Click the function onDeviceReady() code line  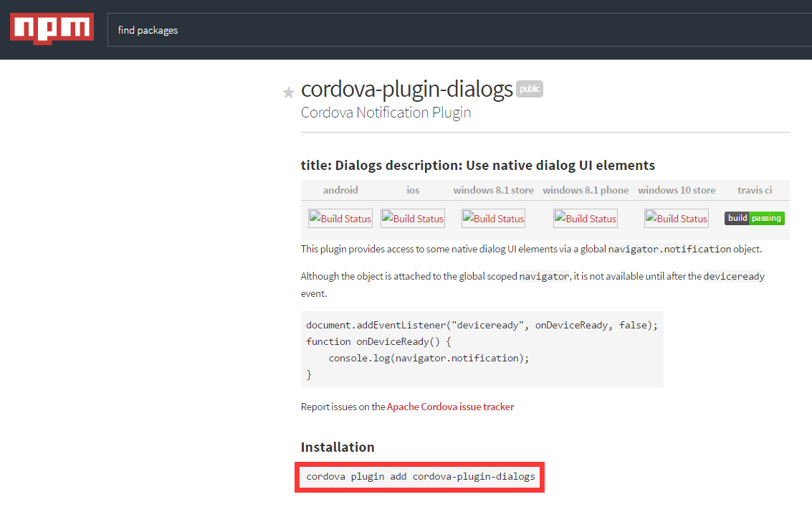[378, 341]
